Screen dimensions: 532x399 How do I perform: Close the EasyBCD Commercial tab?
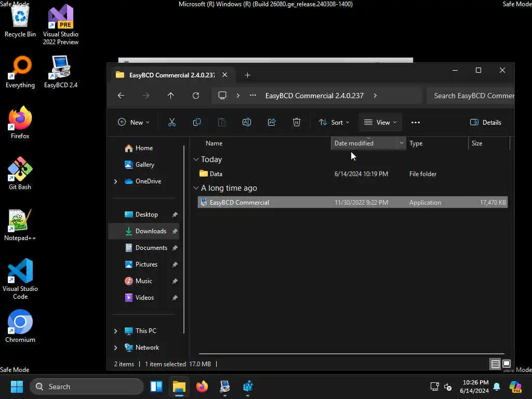224,75
